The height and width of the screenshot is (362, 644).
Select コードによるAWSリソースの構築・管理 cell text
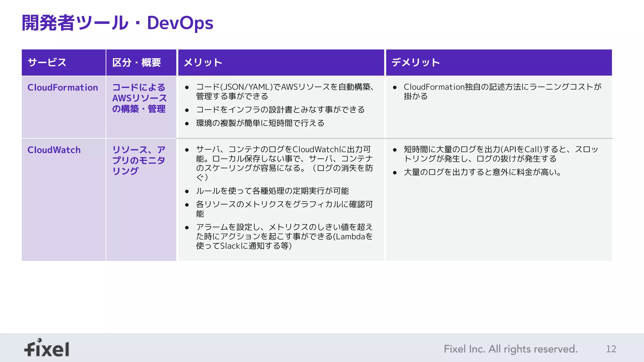139,98
